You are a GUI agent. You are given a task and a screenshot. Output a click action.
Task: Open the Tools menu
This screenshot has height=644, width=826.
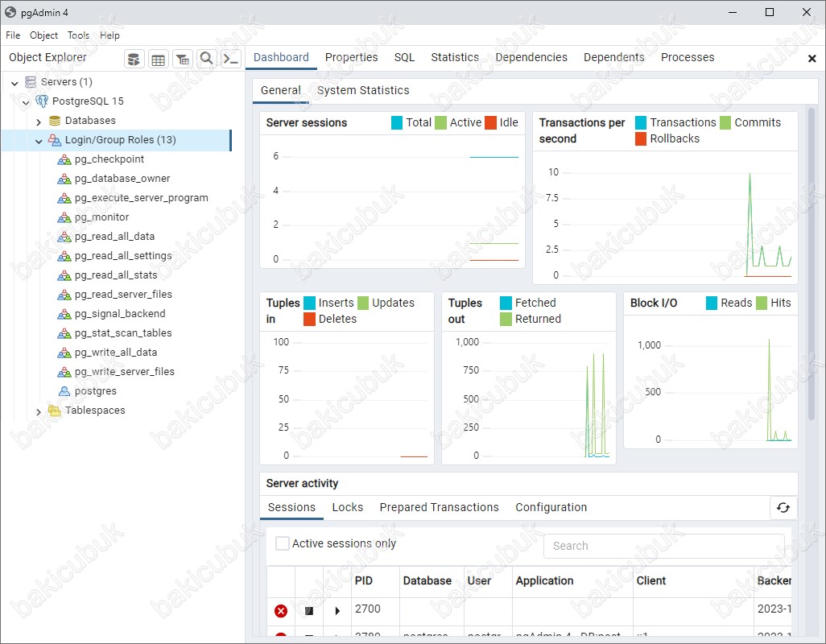tap(78, 35)
